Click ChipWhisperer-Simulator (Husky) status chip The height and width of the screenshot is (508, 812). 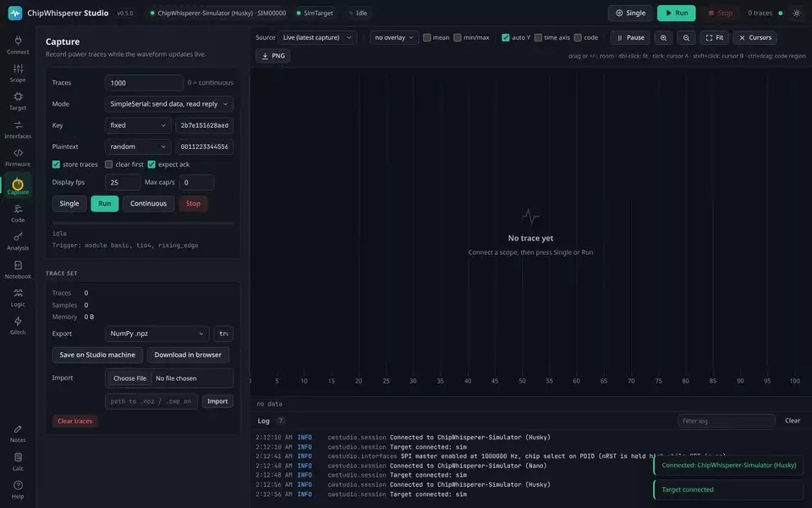(217, 13)
